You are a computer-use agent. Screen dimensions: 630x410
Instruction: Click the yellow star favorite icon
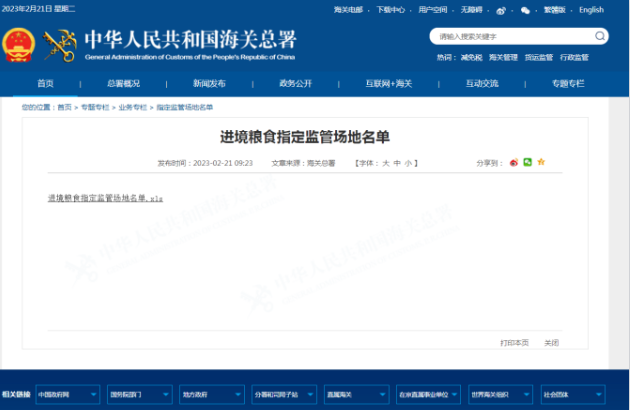click(x=541, y=162)
